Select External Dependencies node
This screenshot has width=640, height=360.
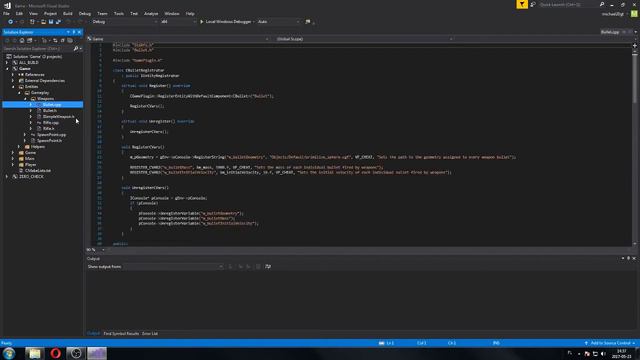[44, 80]
